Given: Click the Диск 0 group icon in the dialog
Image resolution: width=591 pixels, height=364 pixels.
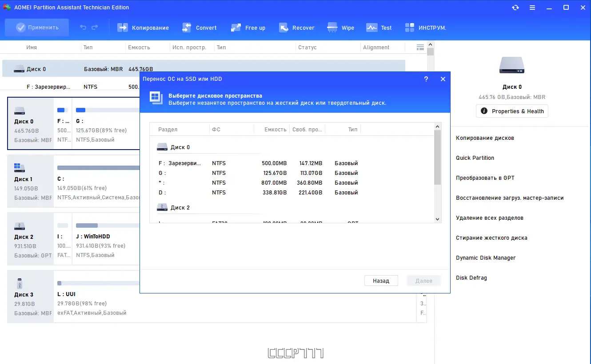Looking at the screenshot, I should (x=163, y=147).
